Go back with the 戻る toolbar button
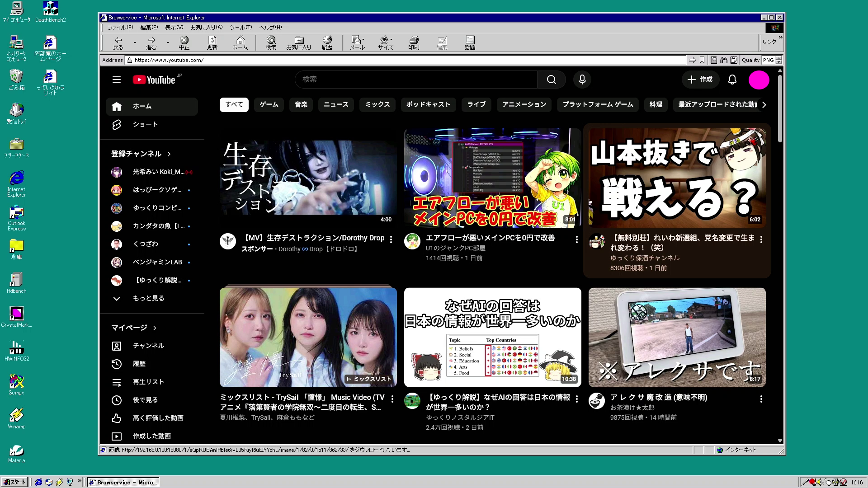The width and height of the screenshot is (868, 488). pyautogui.click(x=118, y=43)
